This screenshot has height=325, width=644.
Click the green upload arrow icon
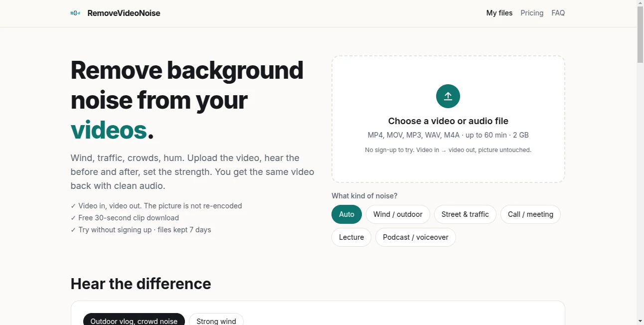(448, 96)
